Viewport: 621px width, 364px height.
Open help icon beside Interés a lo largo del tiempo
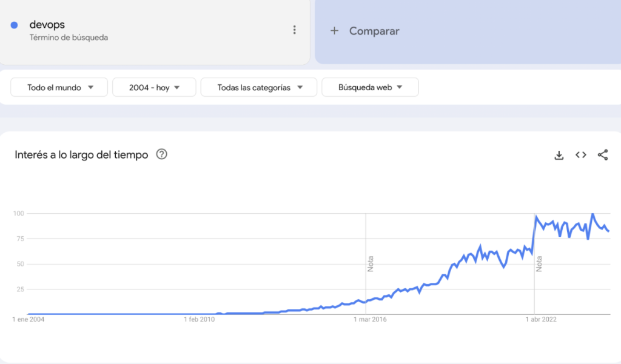pos(161,154)
